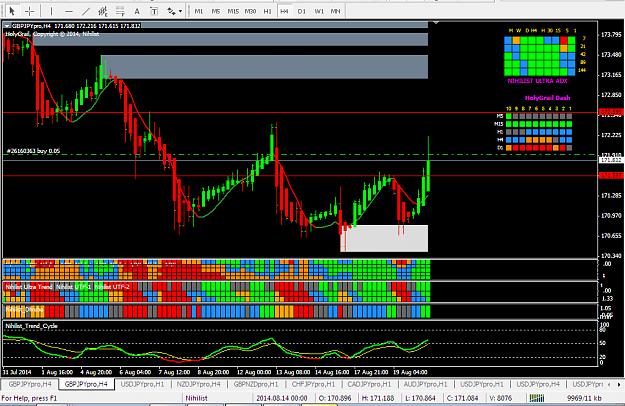Open USDJPYpro,H1 tab next to NZDJPYpro,H4
Viewport: 625px width, 406px height.
coord(142,384)
